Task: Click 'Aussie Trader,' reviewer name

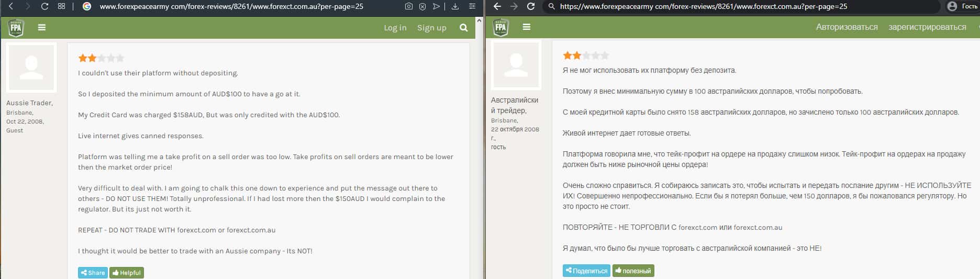Action: click(29, 103)
